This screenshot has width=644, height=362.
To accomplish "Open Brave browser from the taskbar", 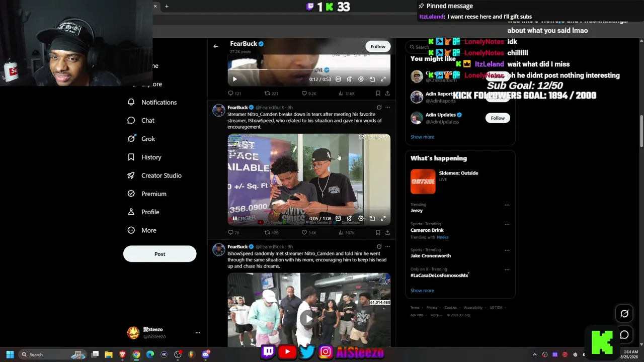I will tap(122, 354).
